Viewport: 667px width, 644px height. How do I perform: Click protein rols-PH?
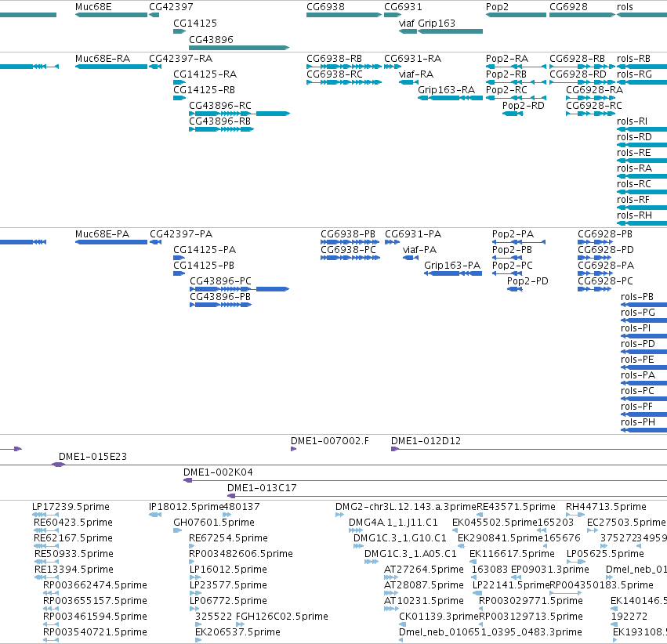click(x=638, y=422)
